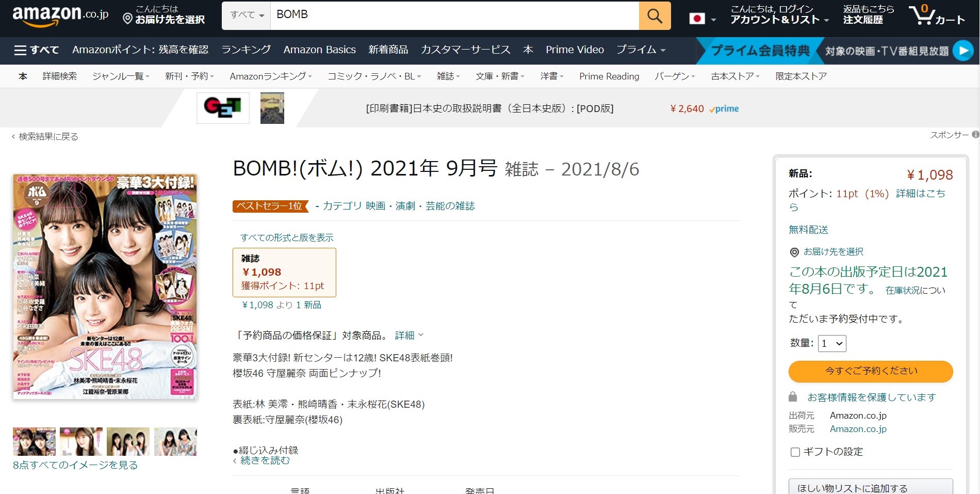The height and width of the screenshot is (494, 980).
Task: Expand the 新刊・予約 submenu
Action: pos(189,76)
